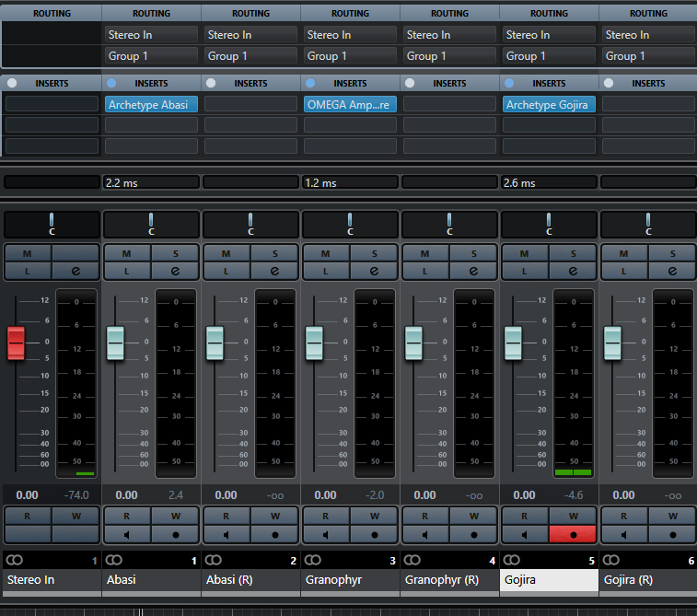This screenshot has height=616, width=697.
Task: Click stereo link icon on Abasi channel
Action: (x=114, y=560)
